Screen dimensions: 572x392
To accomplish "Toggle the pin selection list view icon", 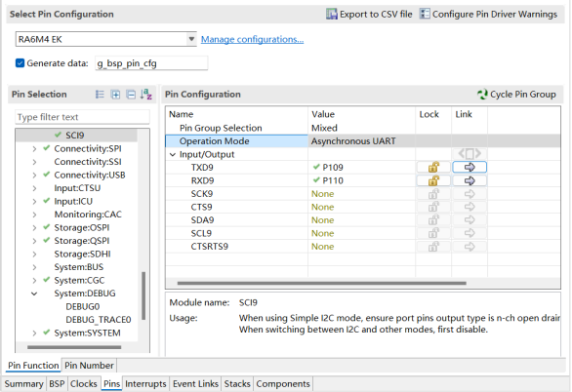I will (x=100, y=95).
